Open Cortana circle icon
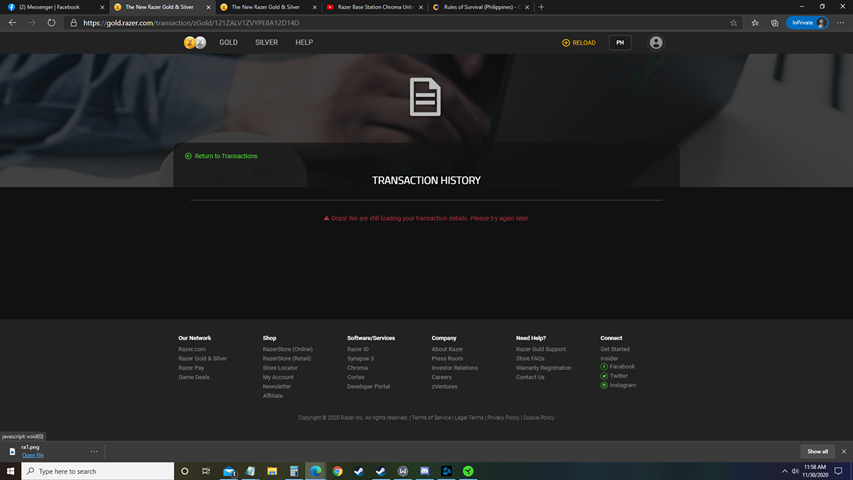853x480 pixels. (x=184, y=471)
